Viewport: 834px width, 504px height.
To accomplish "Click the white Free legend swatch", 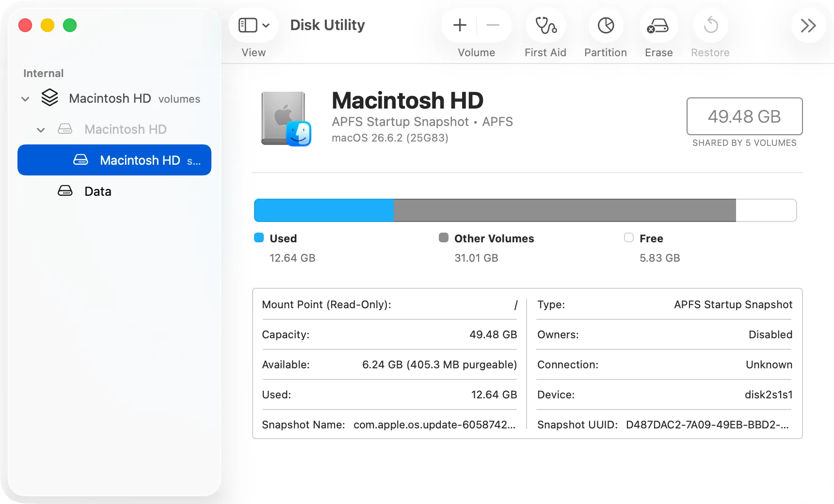I will coord(629,237).
